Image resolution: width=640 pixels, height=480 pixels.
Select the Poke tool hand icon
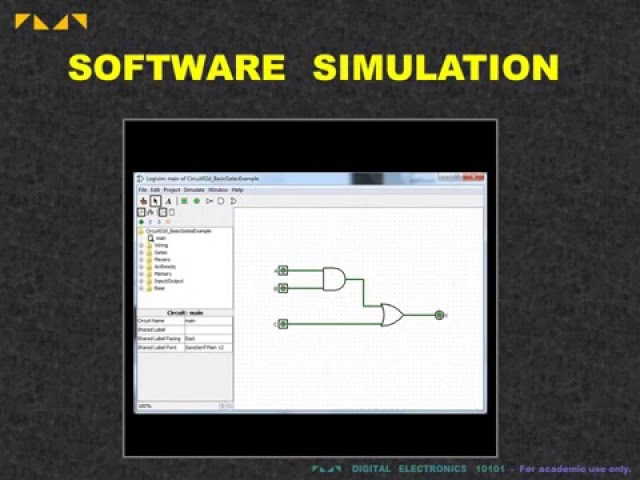(143, 201)
